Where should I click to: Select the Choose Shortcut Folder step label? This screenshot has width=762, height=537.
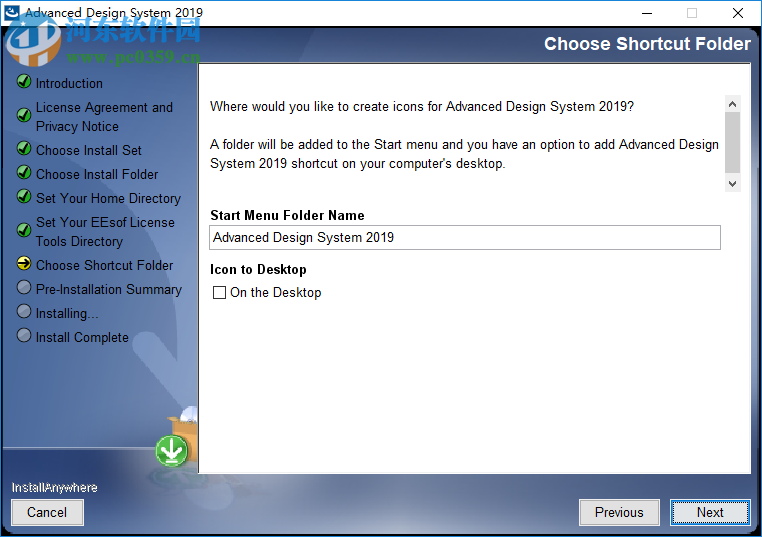tap(104, 265)
